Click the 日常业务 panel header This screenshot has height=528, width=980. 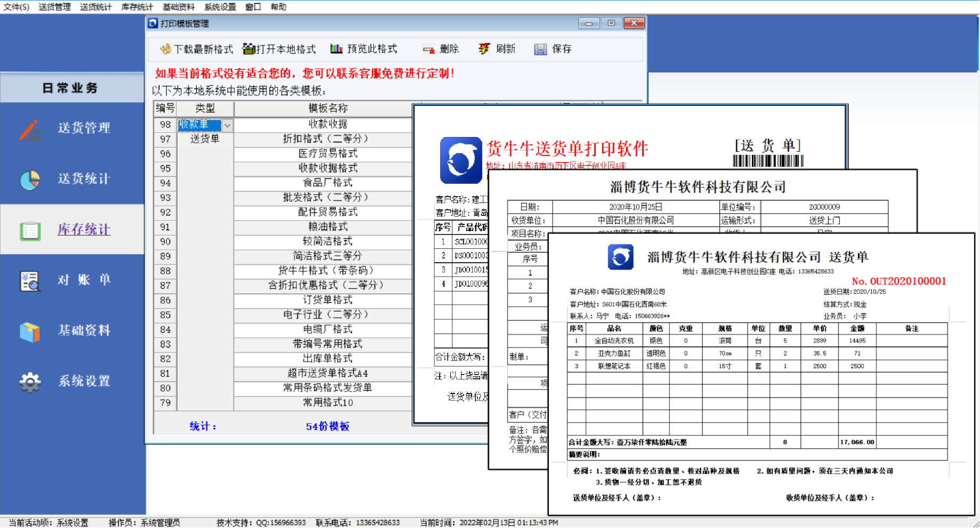[72, 88]
